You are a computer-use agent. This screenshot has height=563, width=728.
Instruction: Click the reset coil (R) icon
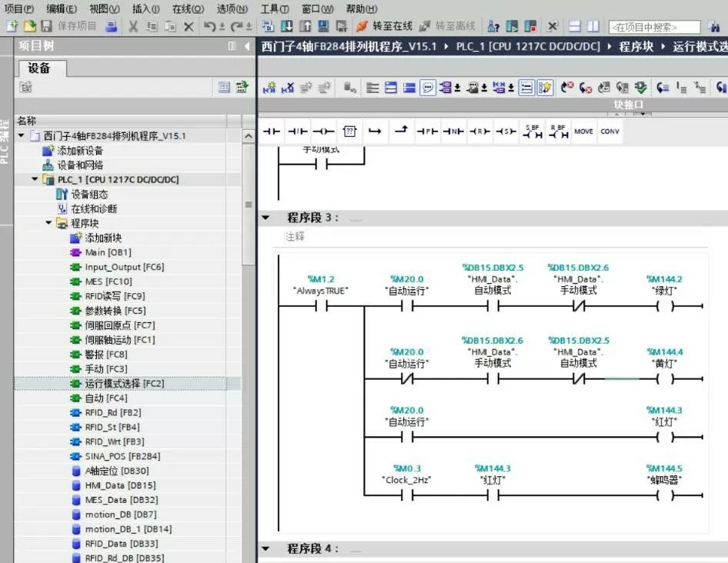[479, 132]
